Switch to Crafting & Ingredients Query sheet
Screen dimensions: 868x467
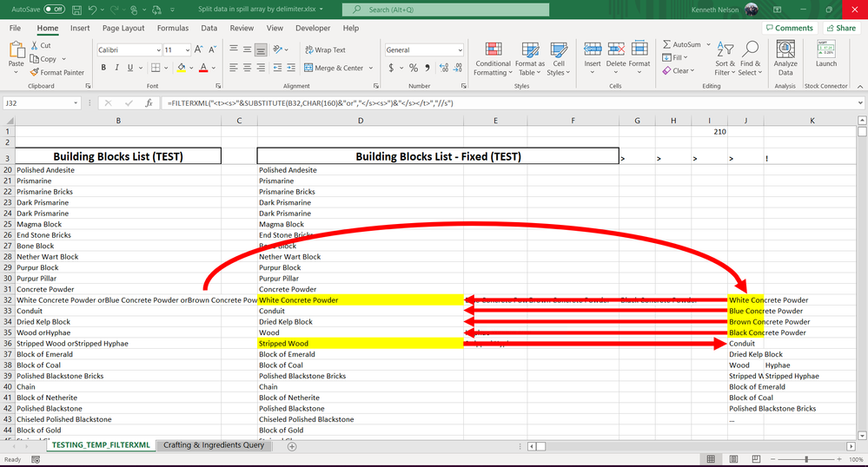tap(214, 445)
